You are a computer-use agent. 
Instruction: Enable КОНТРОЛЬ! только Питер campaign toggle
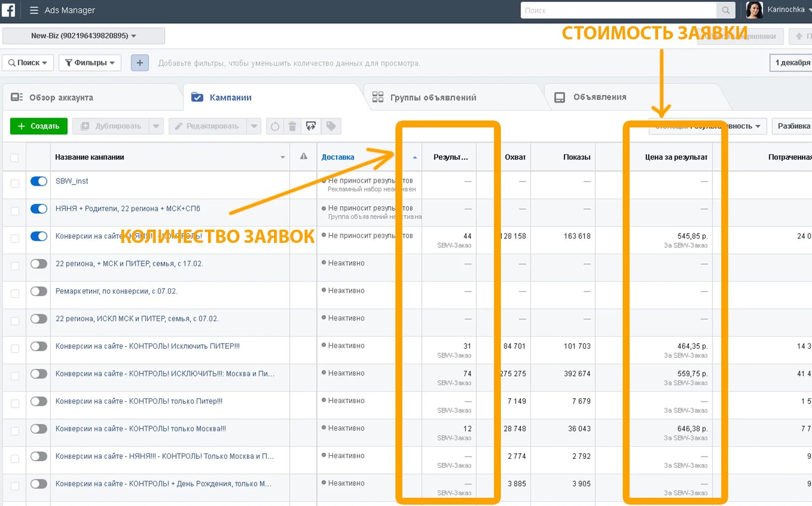(x=39, y=401)
